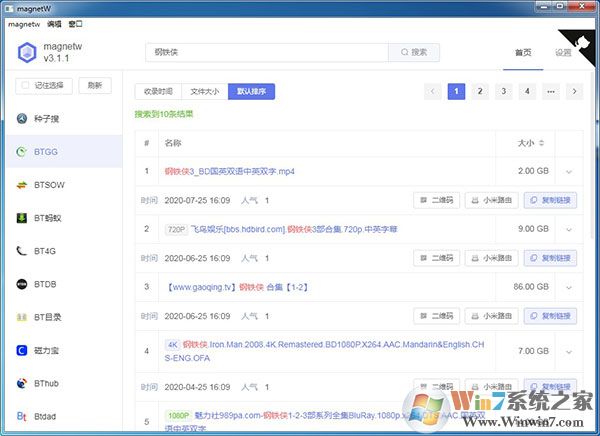Click the 磁力宝 blue C icon
This screenshot has width=600, height=436.
point(22,350)
